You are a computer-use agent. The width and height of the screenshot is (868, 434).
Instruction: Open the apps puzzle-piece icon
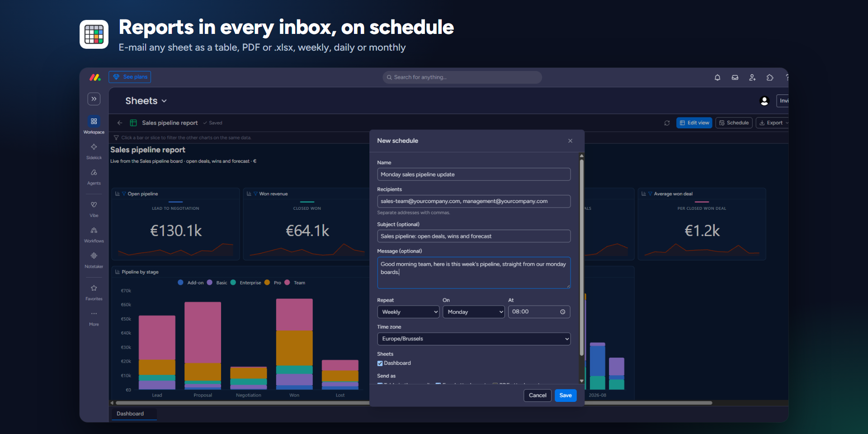pos(770,77)
